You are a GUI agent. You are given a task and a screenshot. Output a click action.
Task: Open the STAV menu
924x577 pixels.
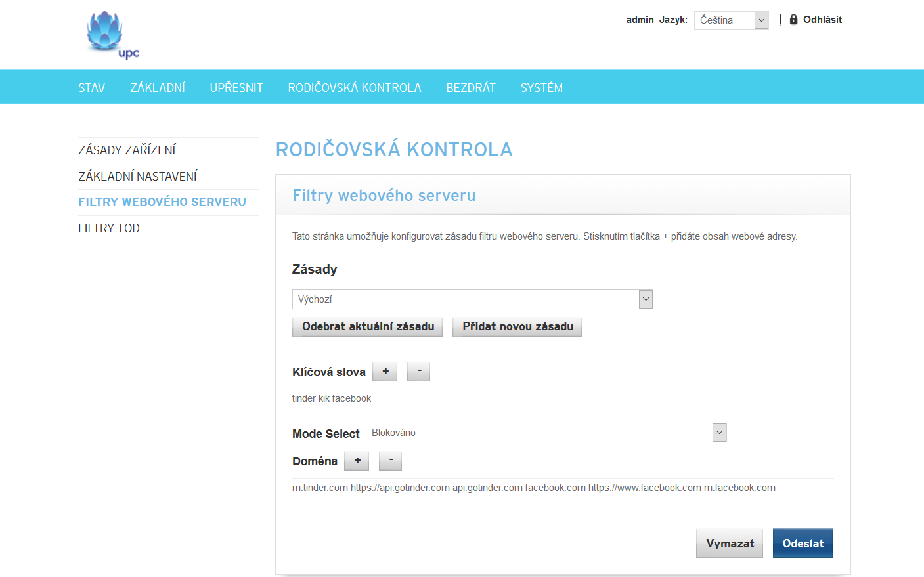[91, 88]
